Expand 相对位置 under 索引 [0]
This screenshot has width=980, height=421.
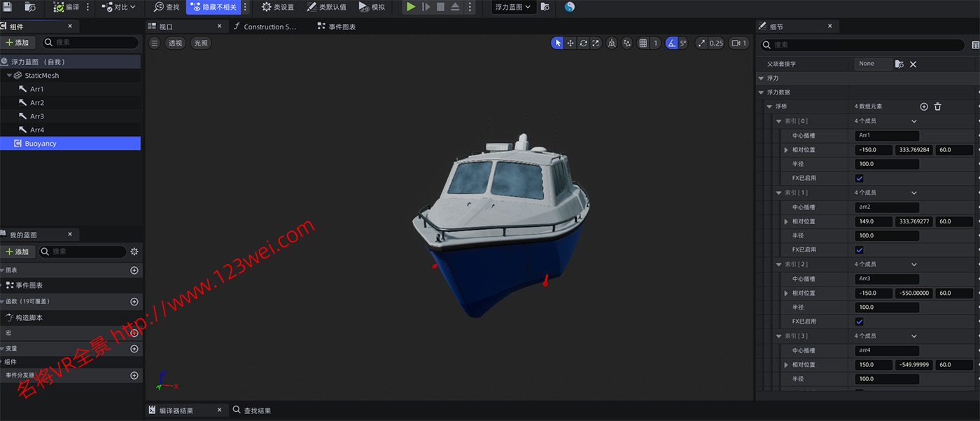coord(786,151)
